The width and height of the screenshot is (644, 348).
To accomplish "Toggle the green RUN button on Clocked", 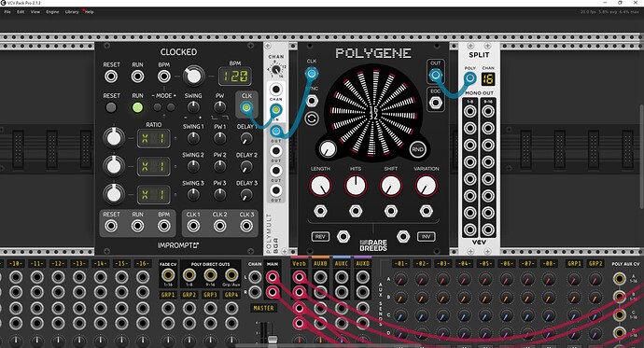I will point(137,107).
